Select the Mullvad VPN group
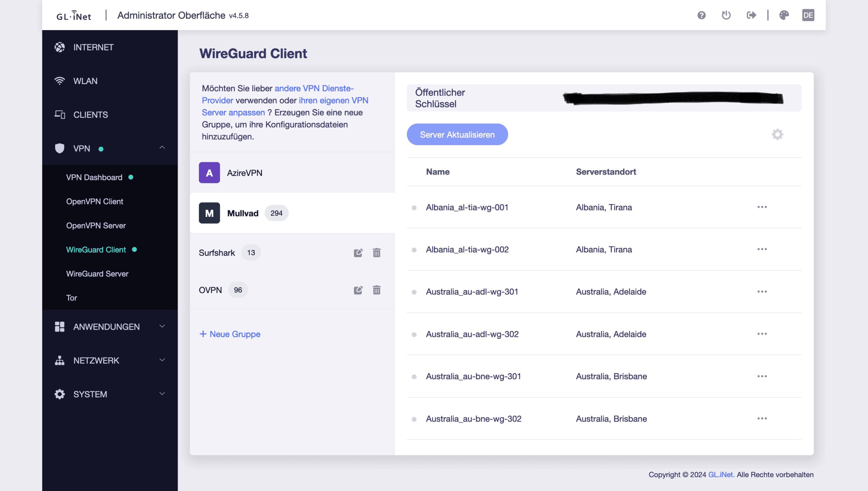Screen dimensions: 868x491 [243, 213]
